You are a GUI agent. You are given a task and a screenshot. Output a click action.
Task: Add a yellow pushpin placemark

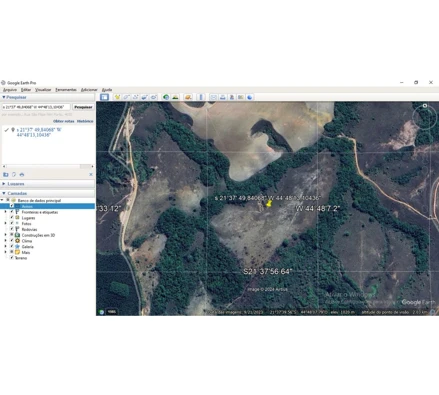click(117, 97)
